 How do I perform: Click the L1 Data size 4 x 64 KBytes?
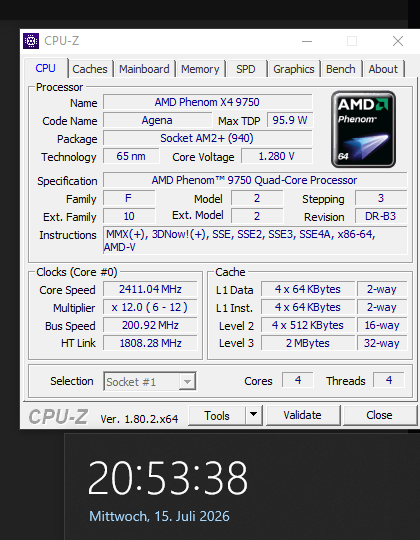click(308, 289)
